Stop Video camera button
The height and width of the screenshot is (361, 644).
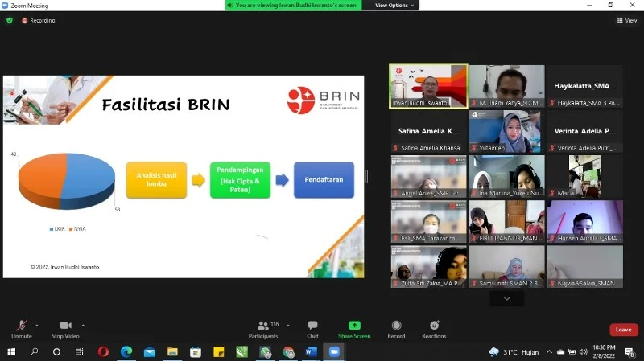(x=65, y=330)
